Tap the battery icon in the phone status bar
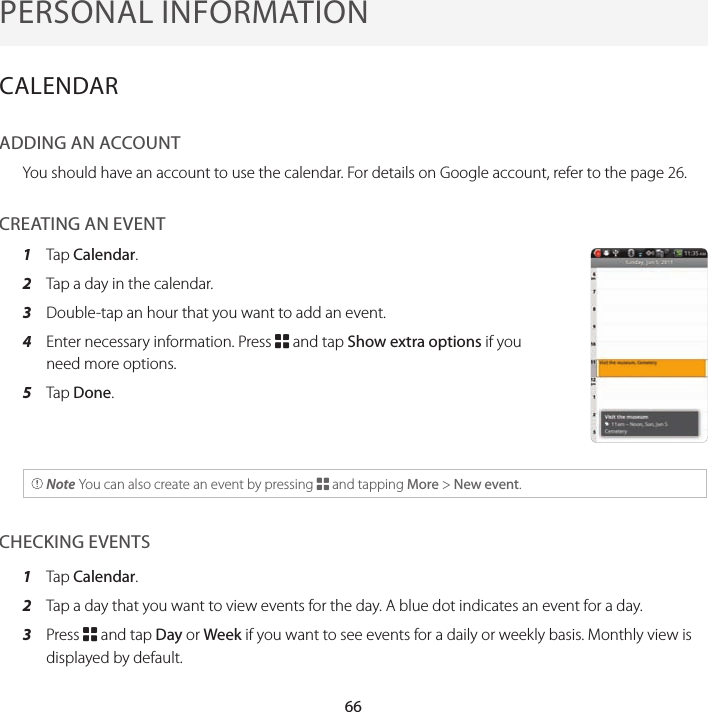Screen dimensions: 708x712 pos(679,253)
